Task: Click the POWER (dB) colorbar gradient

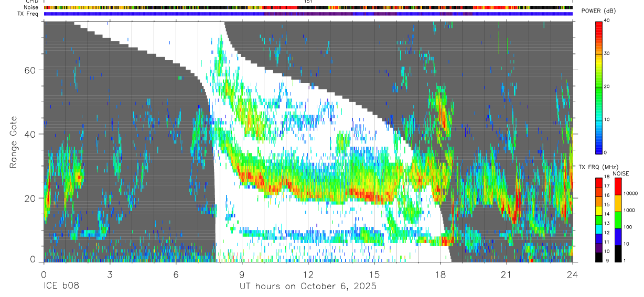Action: [x=598, y=87]
